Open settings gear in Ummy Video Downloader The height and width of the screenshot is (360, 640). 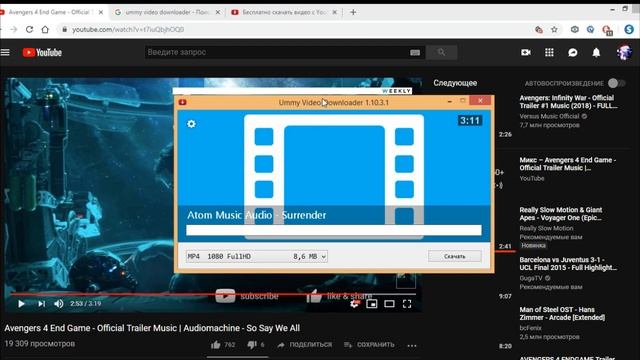(191, 124)
